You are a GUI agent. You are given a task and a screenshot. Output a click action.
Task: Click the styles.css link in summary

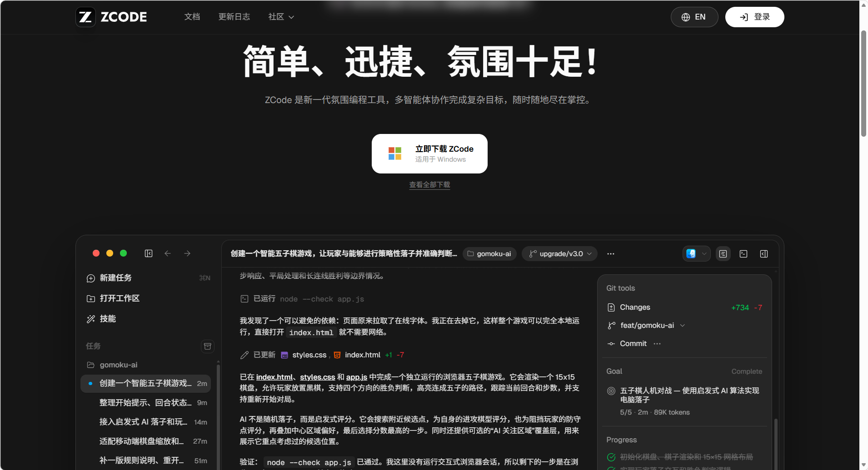tap(317, 377)
